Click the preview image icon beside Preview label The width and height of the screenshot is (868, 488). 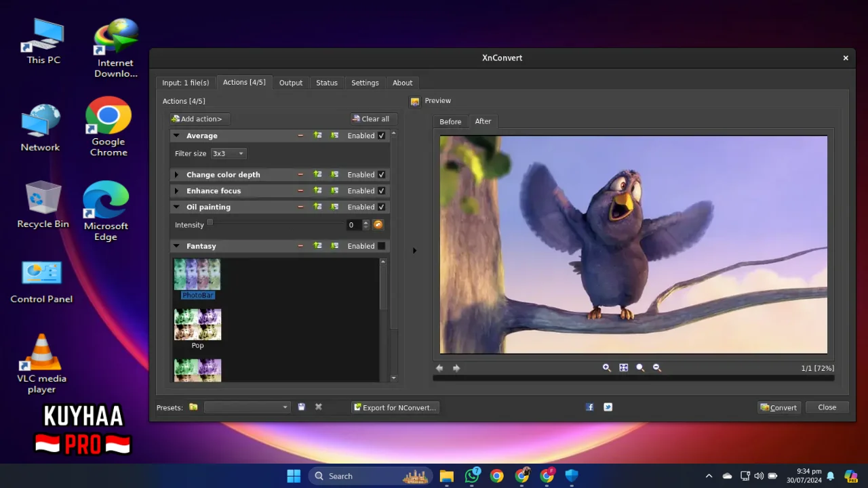(415, 101)
